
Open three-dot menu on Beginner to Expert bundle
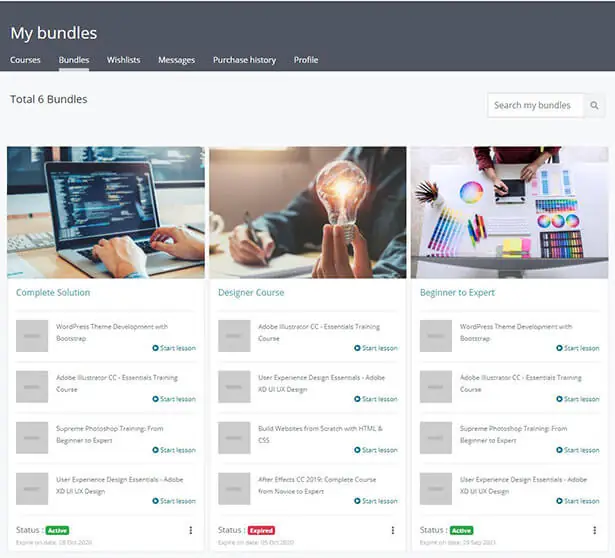[594, 530]
